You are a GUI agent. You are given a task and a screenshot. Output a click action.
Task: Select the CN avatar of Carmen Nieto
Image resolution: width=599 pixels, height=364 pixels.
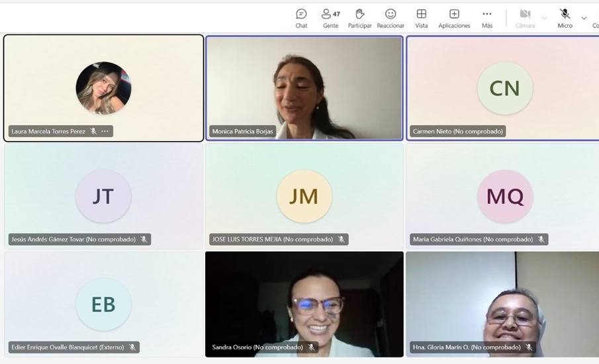(504, 88)
